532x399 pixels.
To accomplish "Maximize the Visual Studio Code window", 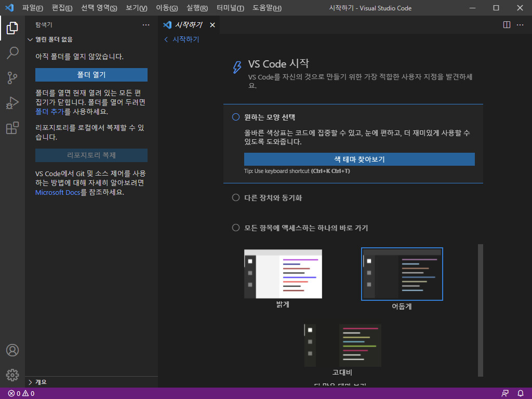I will point(496,8).
